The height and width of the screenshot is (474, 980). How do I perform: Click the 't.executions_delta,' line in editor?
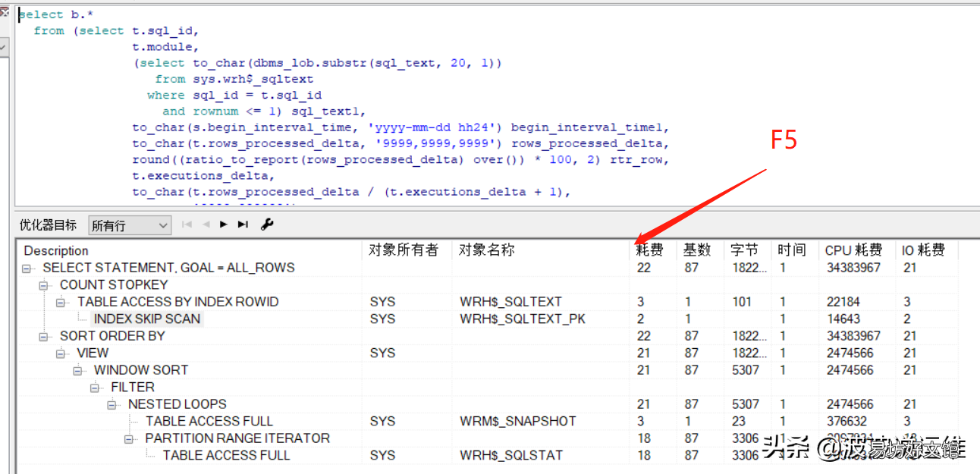(204, 175)
